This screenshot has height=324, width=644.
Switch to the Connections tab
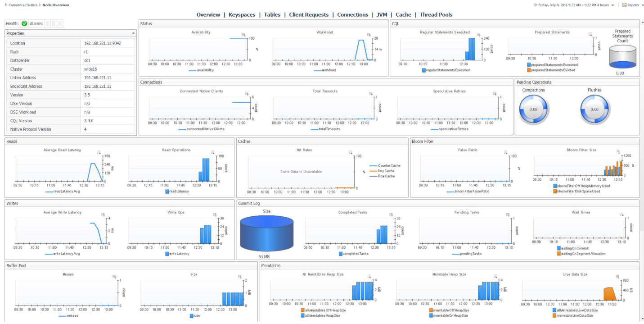tap(352, 15)
